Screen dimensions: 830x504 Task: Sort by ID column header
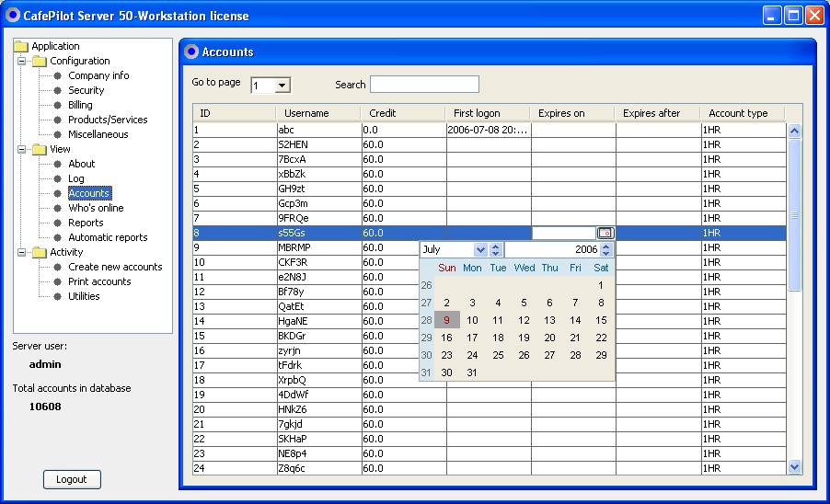tap(235, 113)
